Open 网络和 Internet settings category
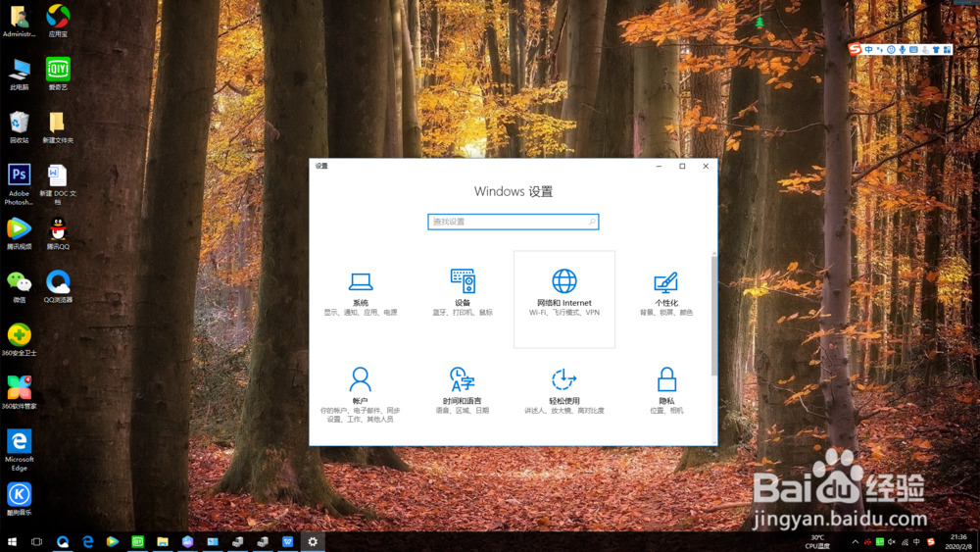 [x=564, y=299]
